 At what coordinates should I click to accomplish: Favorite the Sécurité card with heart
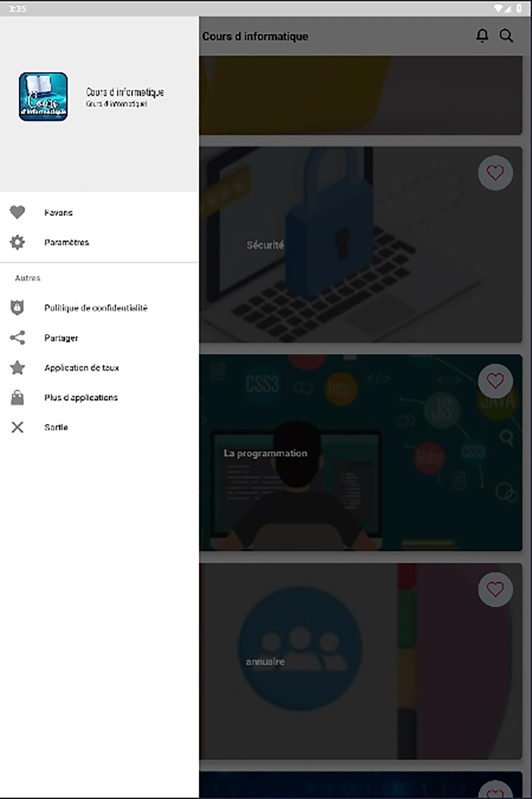(x=495, y=173)
